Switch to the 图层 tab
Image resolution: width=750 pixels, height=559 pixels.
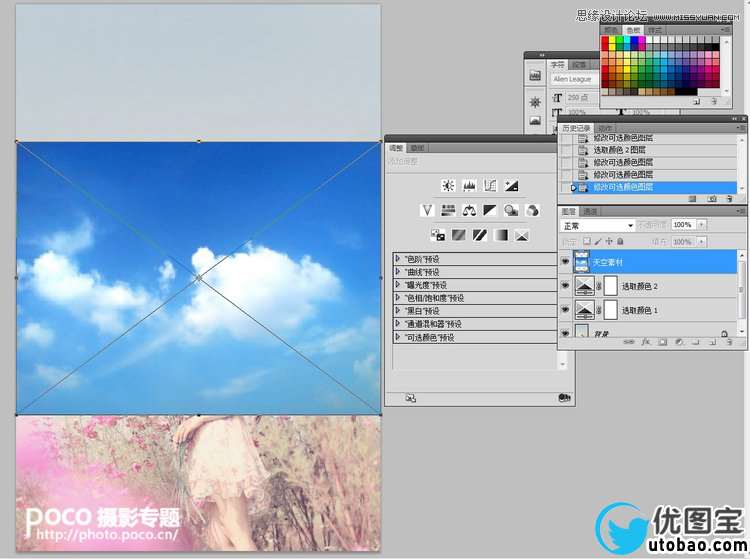coord(569,211)
